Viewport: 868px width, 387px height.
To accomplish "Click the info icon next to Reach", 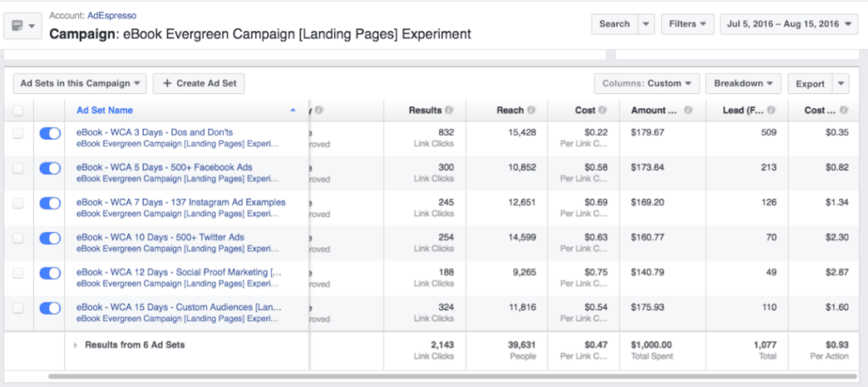I will pyautogui.click(x=531, y=110).
